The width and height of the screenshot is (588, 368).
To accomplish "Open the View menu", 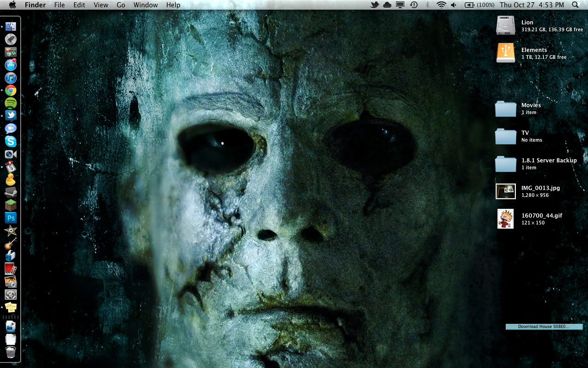I will 101,5.
